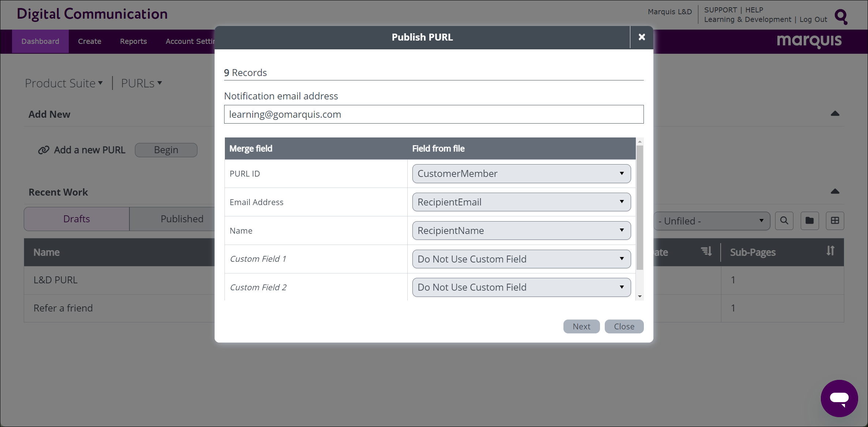Click the Next button
The width and height of the screenshot is (868, 427).
(581, 326)
